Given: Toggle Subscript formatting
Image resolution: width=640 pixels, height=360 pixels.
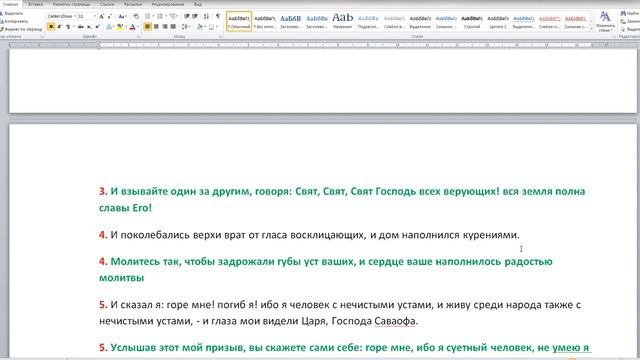Looking at the screenshot, I should (x=89, y=27).
